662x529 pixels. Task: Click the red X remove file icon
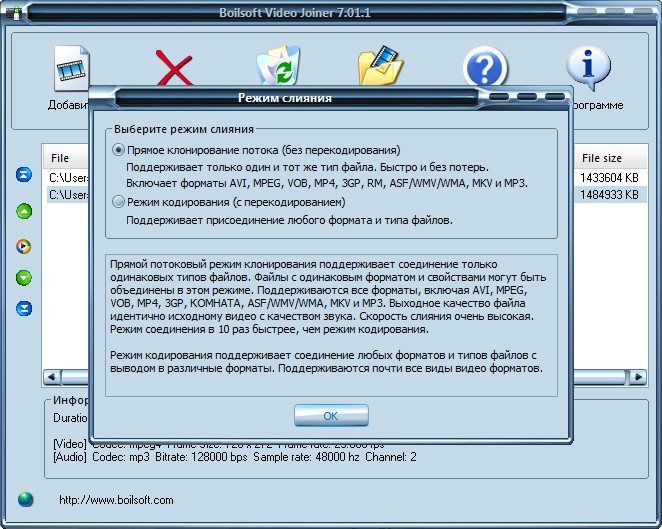174,68
